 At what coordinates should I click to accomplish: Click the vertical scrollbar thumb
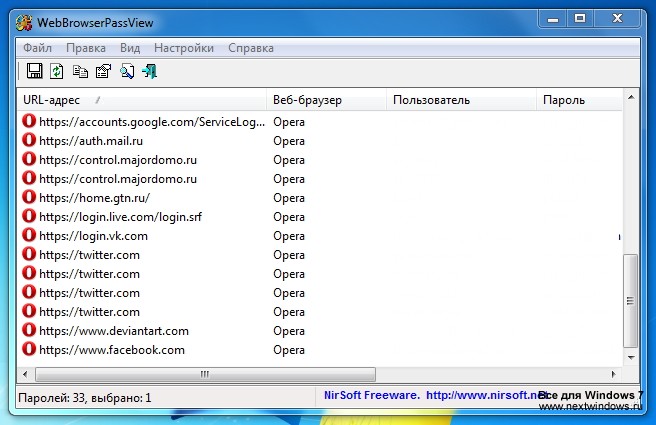pyautogui.click(x=630, y=301)
